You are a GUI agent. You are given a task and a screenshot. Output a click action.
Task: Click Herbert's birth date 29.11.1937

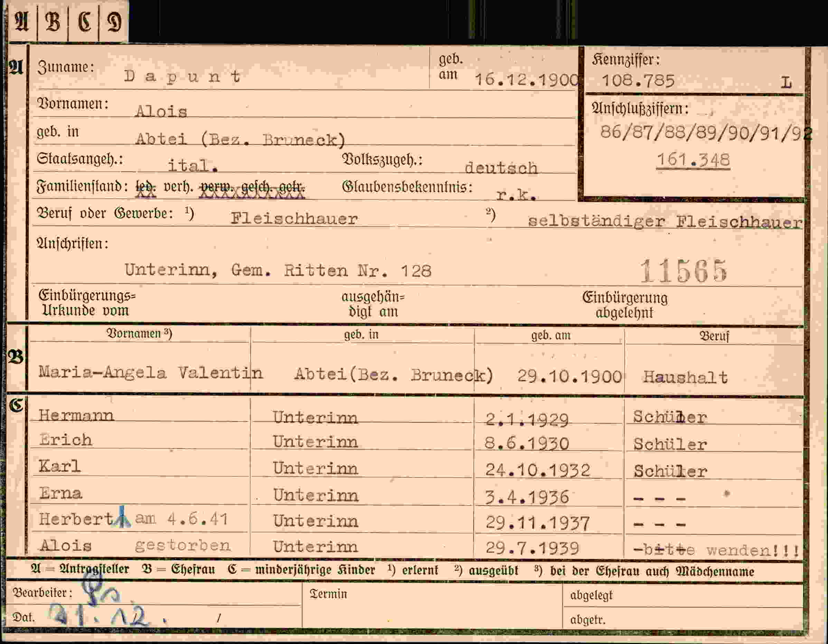[x=538, y=523]
